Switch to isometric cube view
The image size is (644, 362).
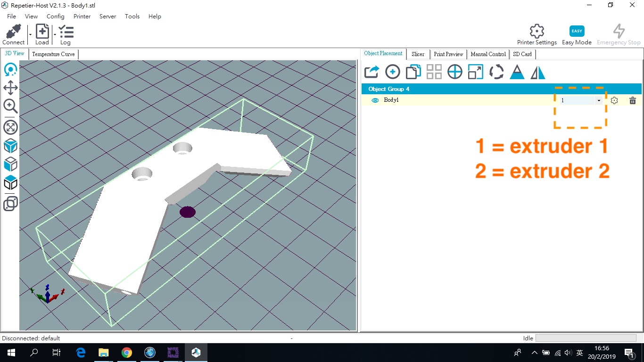click(x=10, y=146)
